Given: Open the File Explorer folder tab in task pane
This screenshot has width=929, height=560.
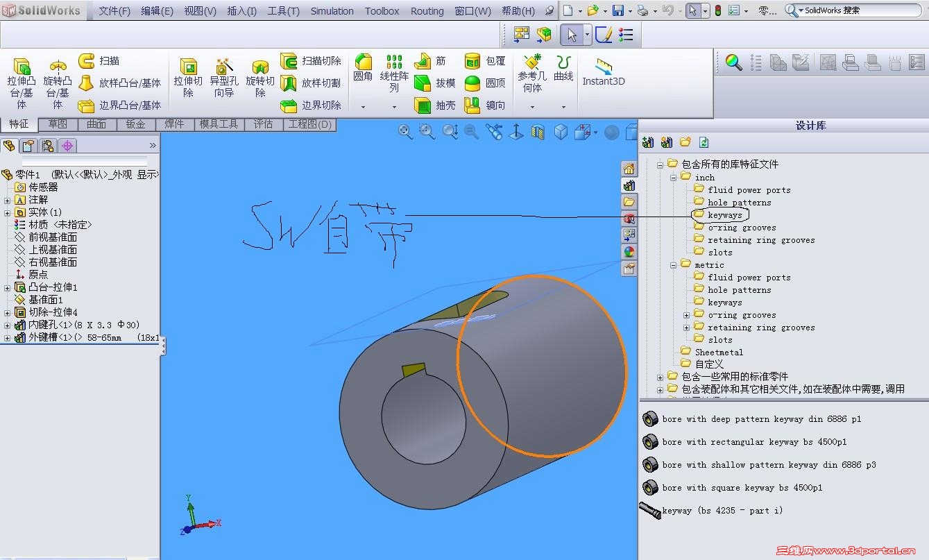Looking at the screenshot, I should pyautogui.click(x=629, y=202).
